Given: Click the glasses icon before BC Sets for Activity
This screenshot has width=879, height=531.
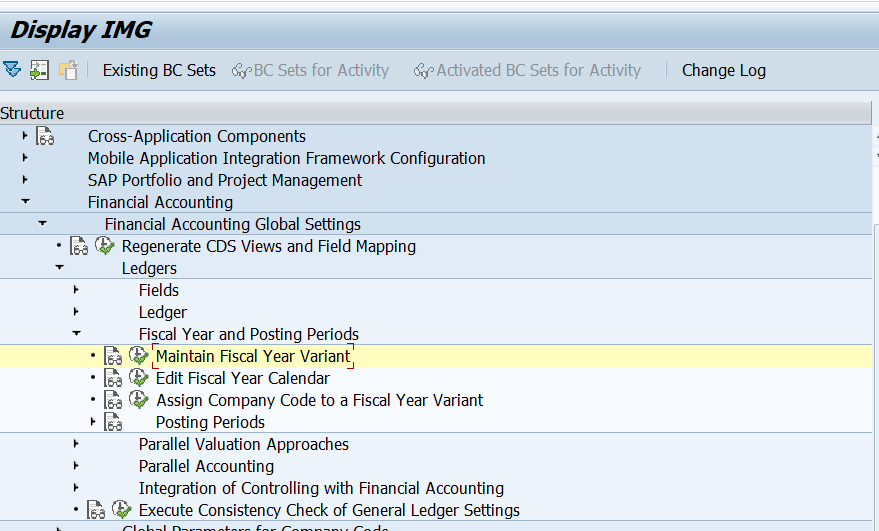Looking at the screenshot, I should tap(242, 71).
